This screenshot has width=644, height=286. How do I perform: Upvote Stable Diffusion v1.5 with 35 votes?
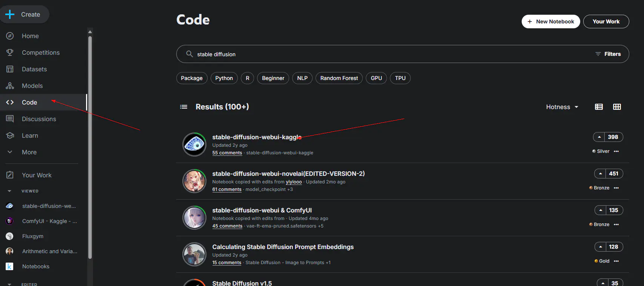[x=602, y=283]
